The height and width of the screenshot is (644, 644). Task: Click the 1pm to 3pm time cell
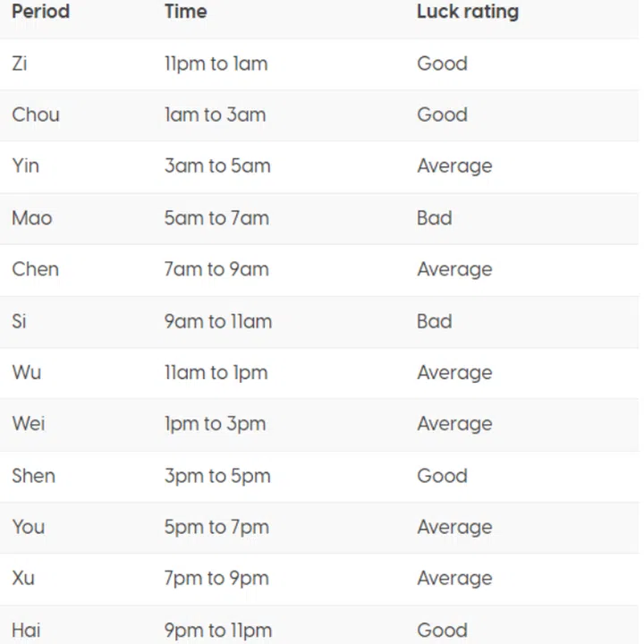pos(215,424)
